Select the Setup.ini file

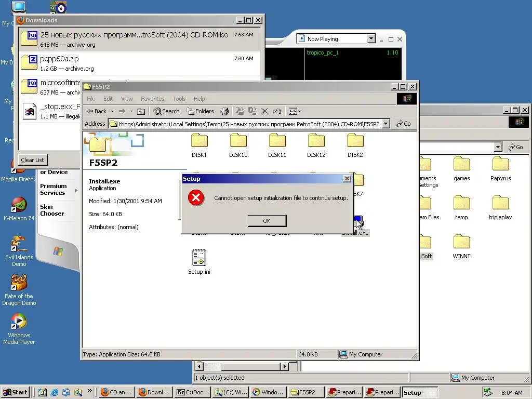199,262
